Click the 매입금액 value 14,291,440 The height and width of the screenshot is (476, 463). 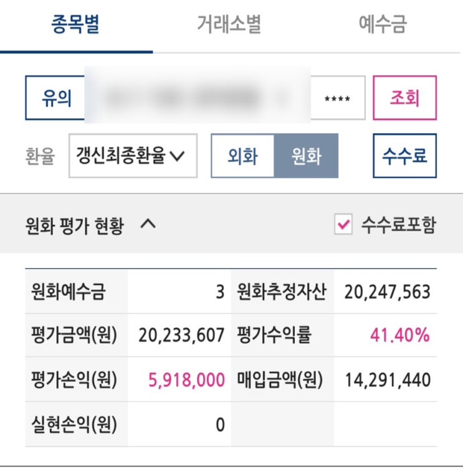tap(388, 379)
